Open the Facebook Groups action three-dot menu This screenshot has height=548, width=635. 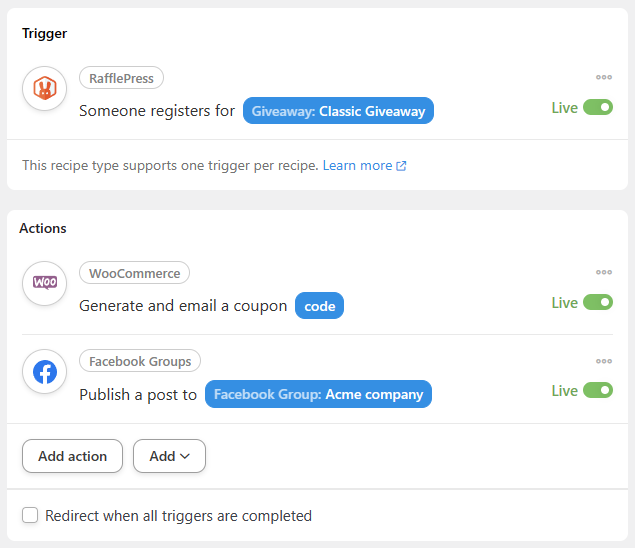(604, 360)
